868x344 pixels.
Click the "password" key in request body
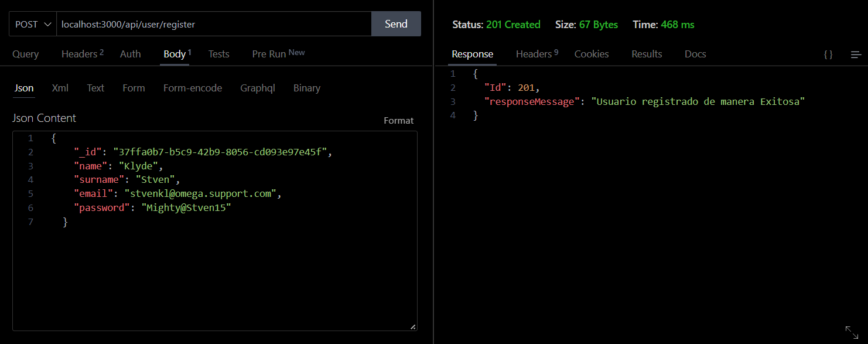102,208
